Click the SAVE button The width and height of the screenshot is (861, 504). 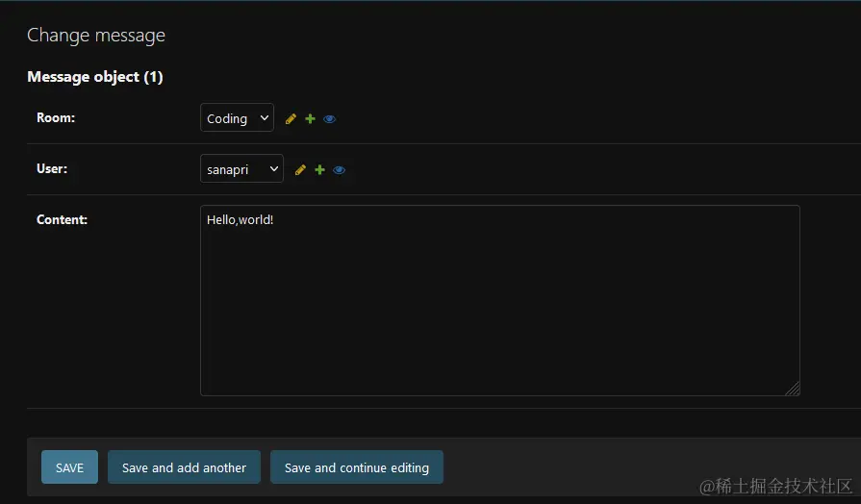click(x=69, y=467)
